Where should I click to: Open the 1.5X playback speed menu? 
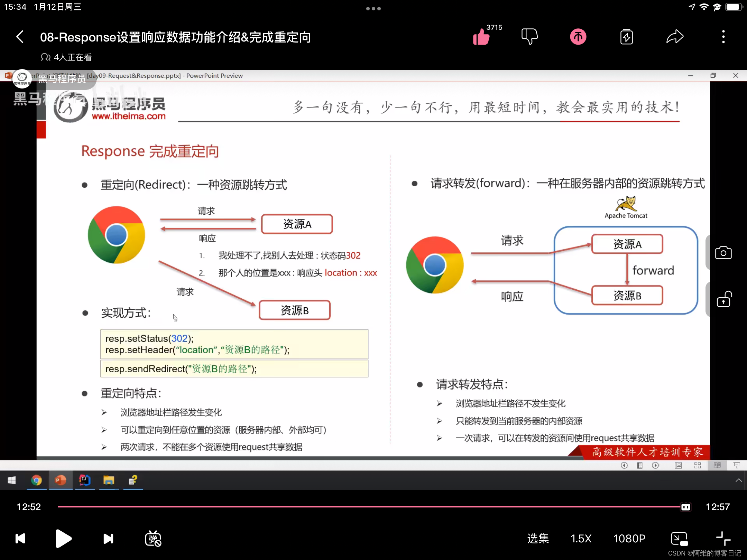[x=581, y=539]
